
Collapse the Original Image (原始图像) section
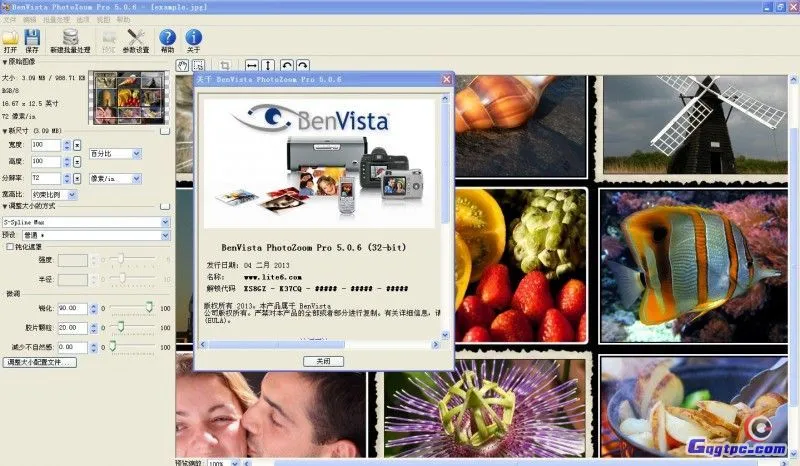click(x=4, y=63)
